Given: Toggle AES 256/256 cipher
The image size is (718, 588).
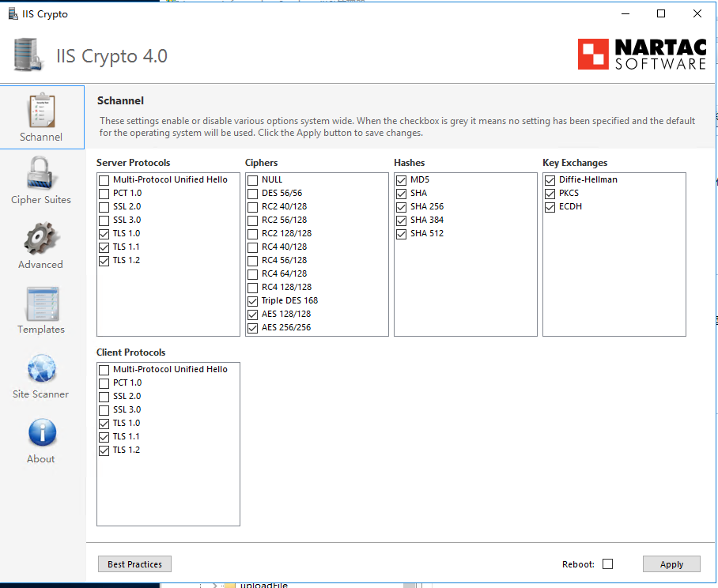Looking at the screenshot, I should 252,328.
